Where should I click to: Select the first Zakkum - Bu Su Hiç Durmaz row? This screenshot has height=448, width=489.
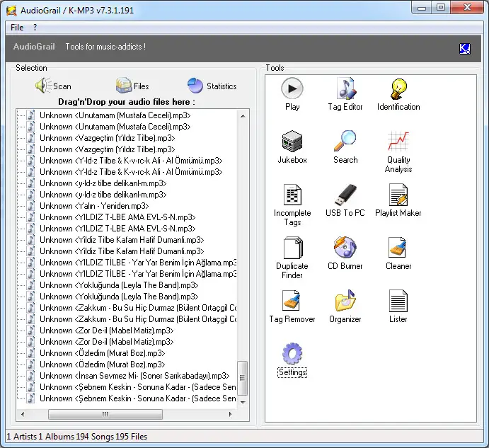[x=138, y=308]
